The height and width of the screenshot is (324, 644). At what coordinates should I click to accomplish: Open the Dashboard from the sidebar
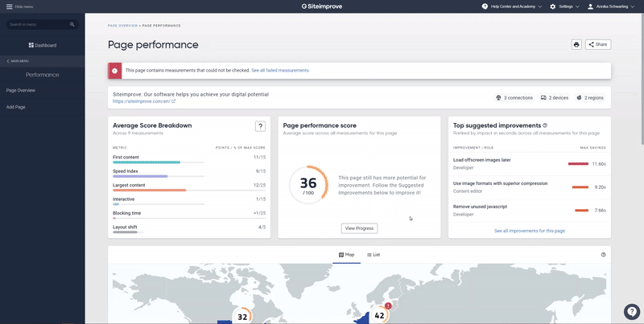[43, 45]
